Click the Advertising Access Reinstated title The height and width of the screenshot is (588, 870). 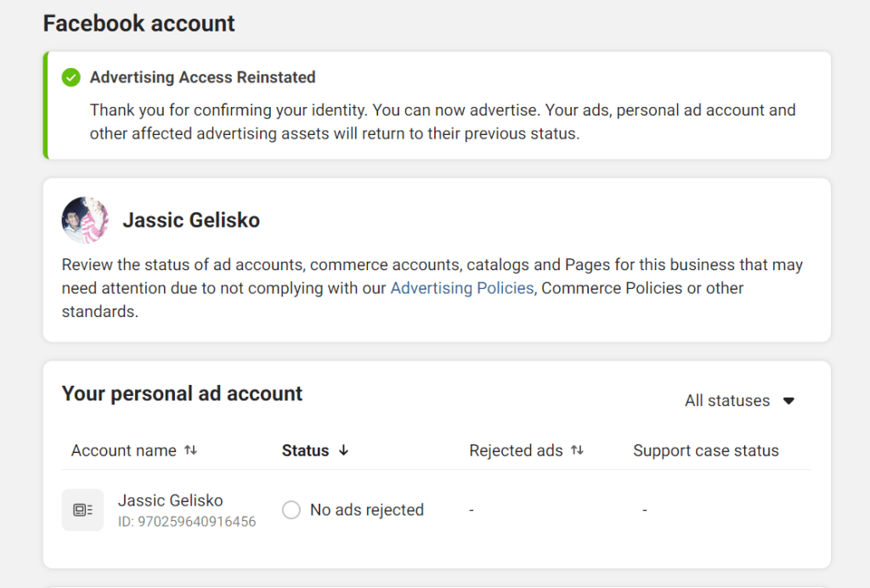click(x=202, y=77)
